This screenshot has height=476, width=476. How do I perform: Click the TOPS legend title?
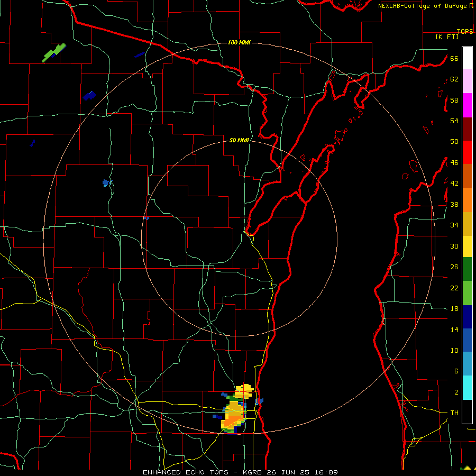coord(465,31)
